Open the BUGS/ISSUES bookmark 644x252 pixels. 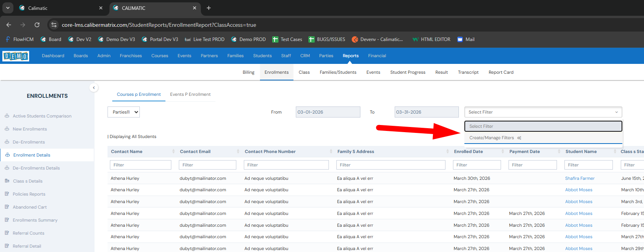[x=327, y=39]
